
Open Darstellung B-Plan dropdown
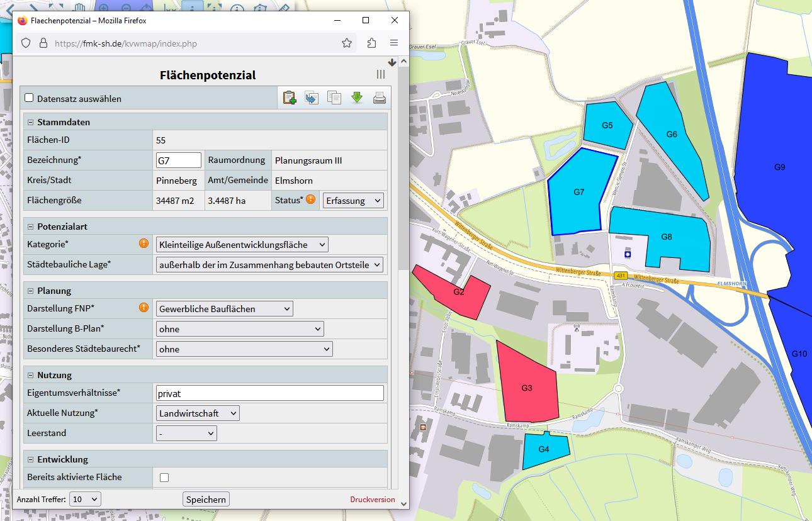[240, 329]
